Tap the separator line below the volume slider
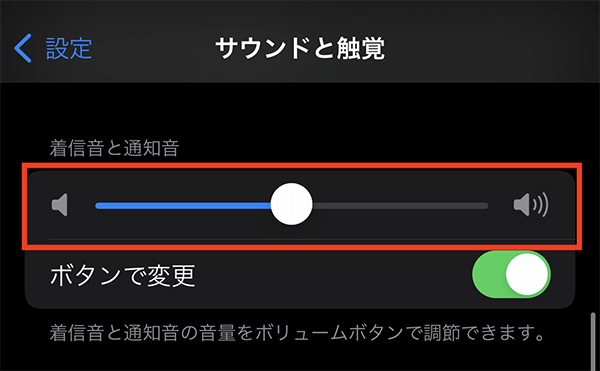The image size is (600, 371). pyautogui.click(x=312, y=240)
